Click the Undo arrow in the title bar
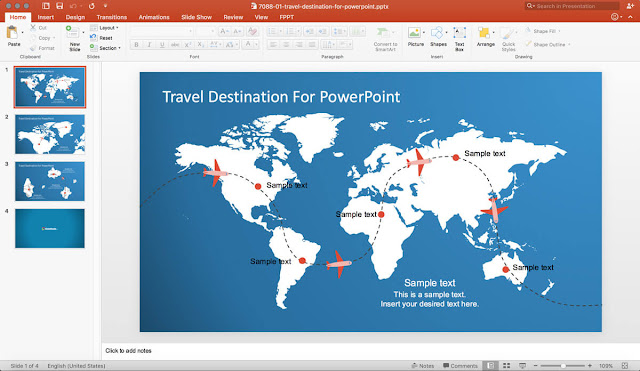 [x=73, y=6]
